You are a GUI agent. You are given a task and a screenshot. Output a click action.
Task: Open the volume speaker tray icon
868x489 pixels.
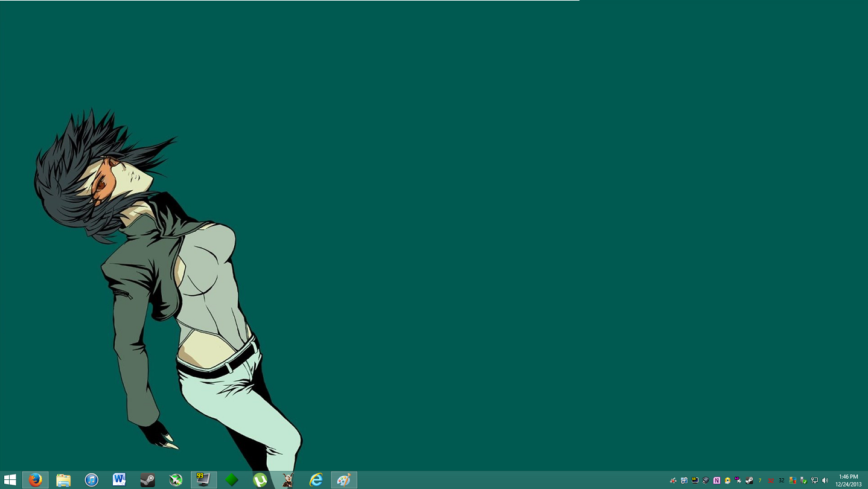click(825, 481)
